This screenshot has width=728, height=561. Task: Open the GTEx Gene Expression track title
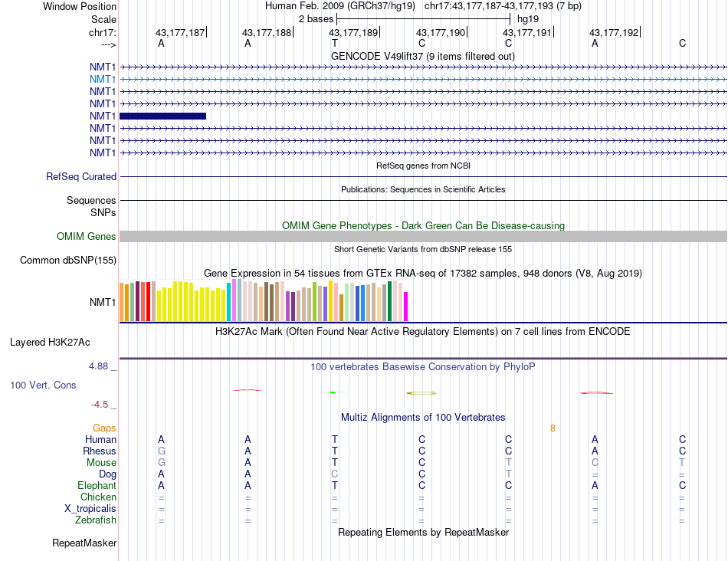coord(423,273)
